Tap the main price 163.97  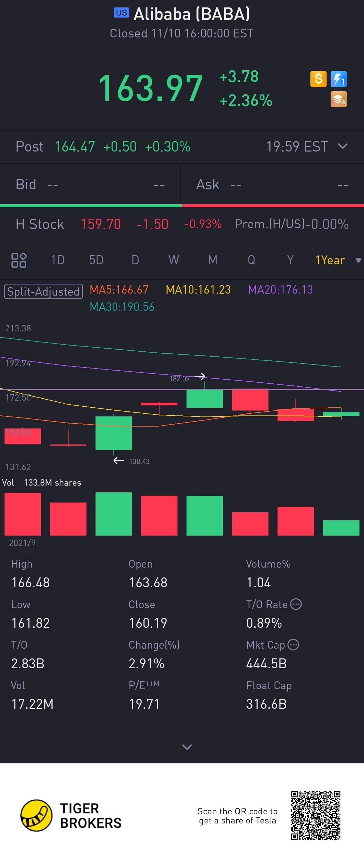click(151, 88)
